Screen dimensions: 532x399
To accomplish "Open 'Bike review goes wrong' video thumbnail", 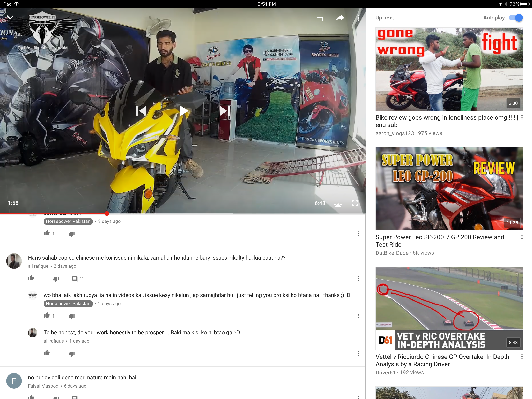I will click(x=449, y=69).
